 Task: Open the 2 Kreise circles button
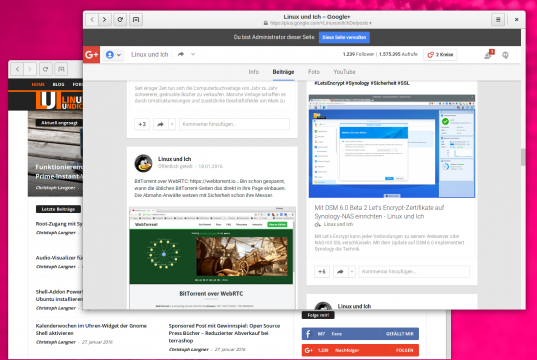coord(440,55)
